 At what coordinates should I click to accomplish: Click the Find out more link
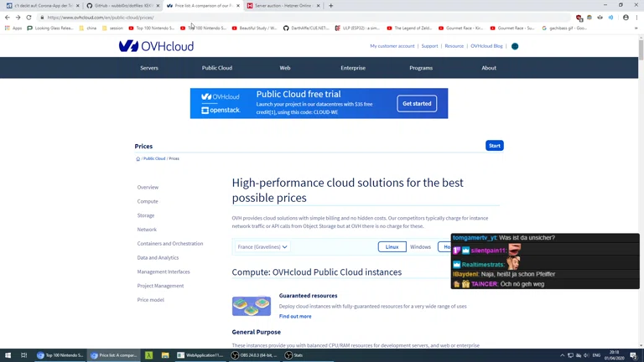pos(295,317)
